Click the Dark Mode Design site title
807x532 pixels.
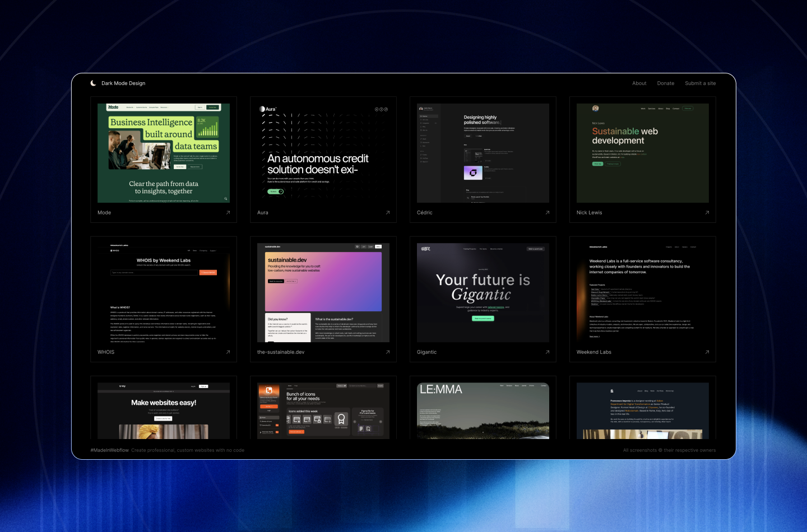pyautogui.click(x=122, y=83)
